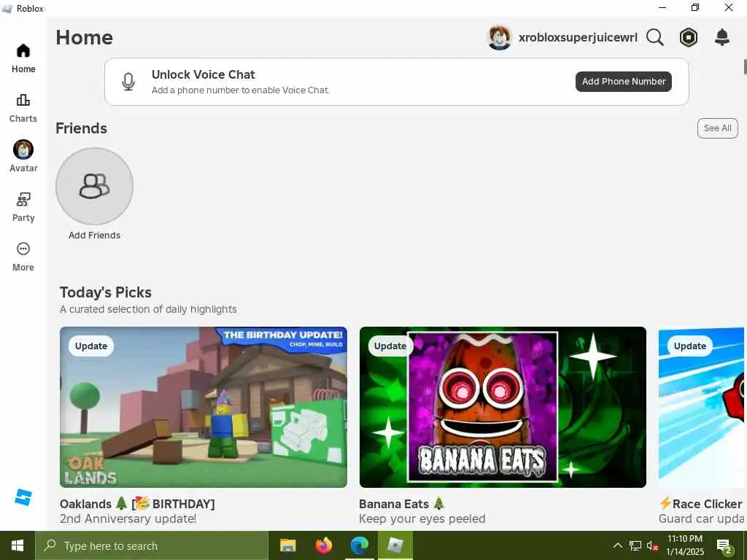The image size is (747, 560).
Task: Open the Banana Eats game thumbnail
Action: 503,407
